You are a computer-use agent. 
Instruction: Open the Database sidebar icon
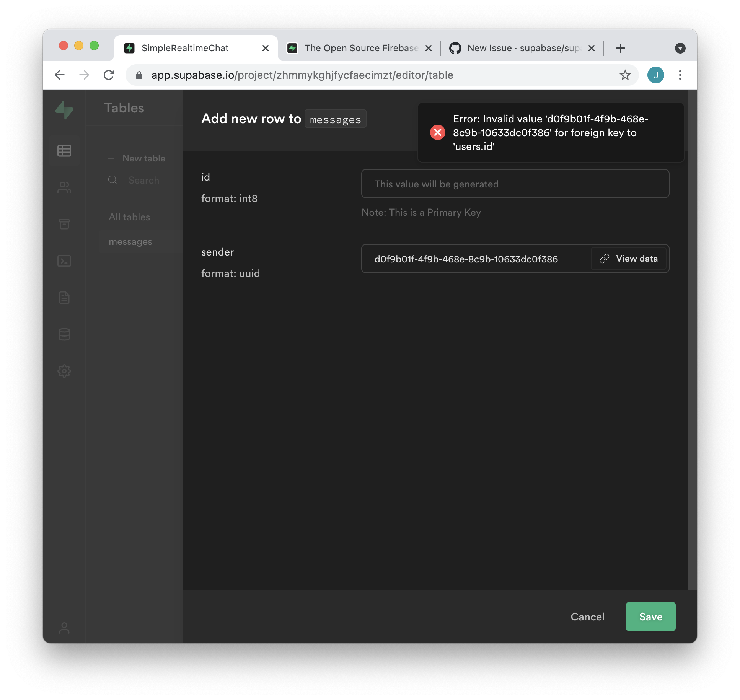(x=64, y=334)
